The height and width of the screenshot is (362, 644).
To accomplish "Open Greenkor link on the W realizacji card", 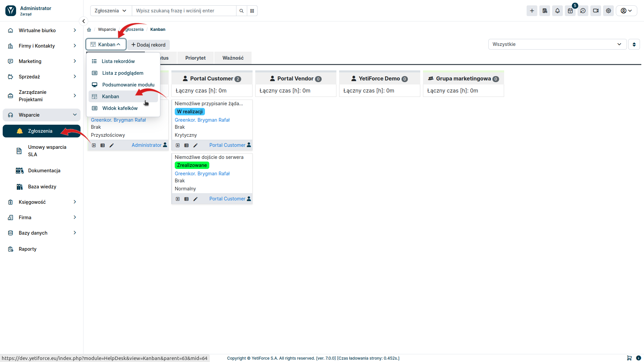I will click(202, 120).
